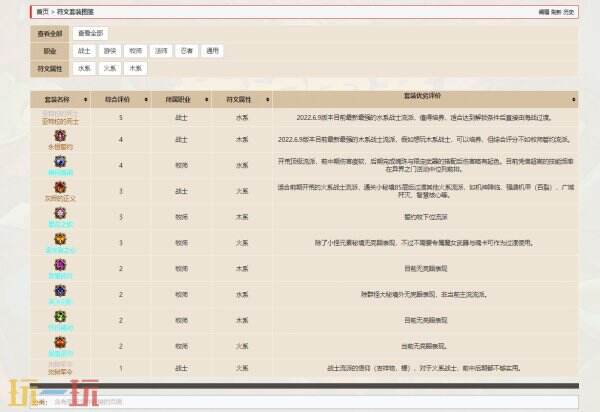Image resolution: width=600 pixels, height=412 pixels.
Task: Click the 查看全部 filter button
Action: click(x=91, y=33)
